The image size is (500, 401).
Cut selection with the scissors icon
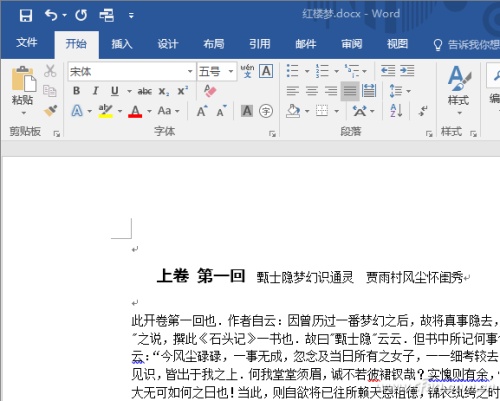pyautogui.click(x=50, y=71)
